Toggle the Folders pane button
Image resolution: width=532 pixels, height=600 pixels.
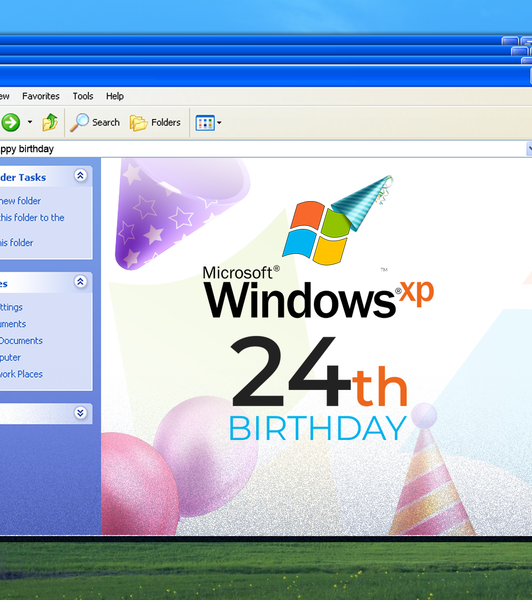[x=155, y=122]
